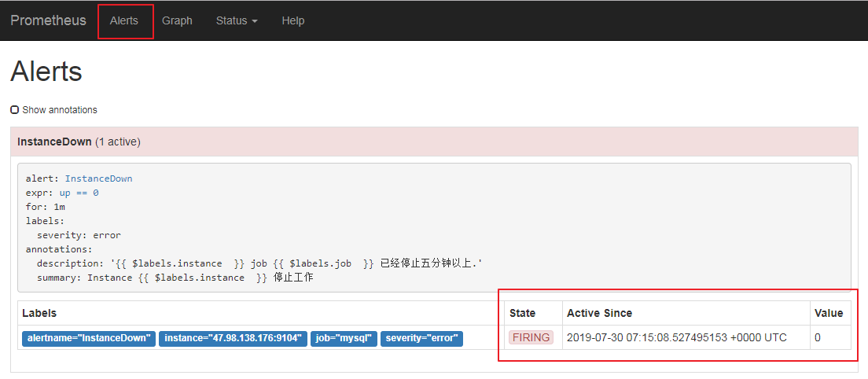The image size is (868, 379).
Task: Expand the Status dropdown menu
Action: point(237,20)
